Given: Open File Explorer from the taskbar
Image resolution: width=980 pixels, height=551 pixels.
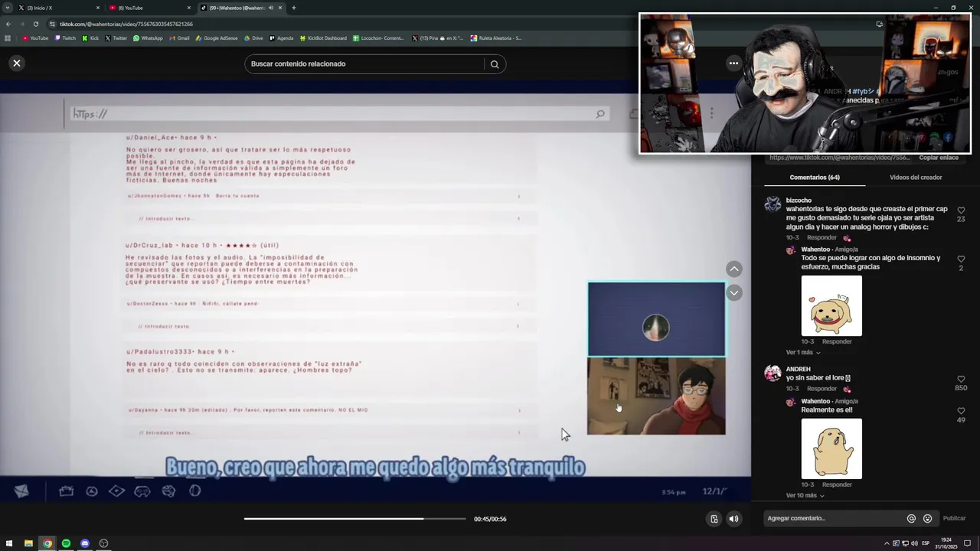Looking at the screenshot, I should (28, 543).
